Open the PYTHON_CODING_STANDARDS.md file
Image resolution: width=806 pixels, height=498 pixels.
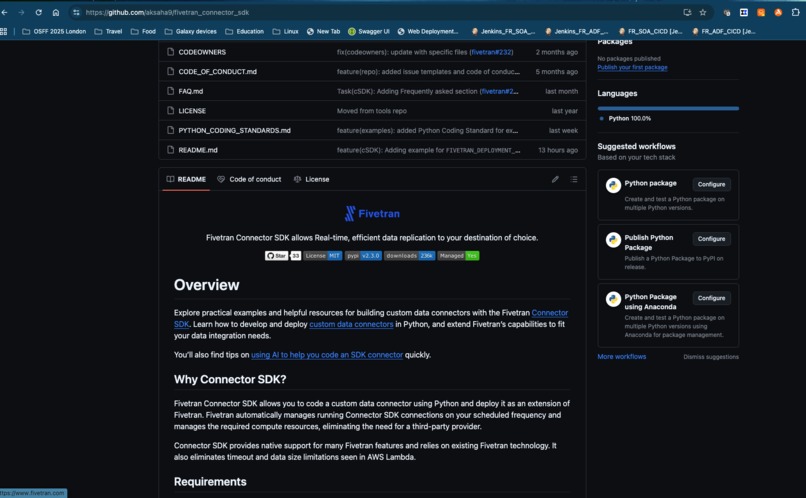coord(234,131)
